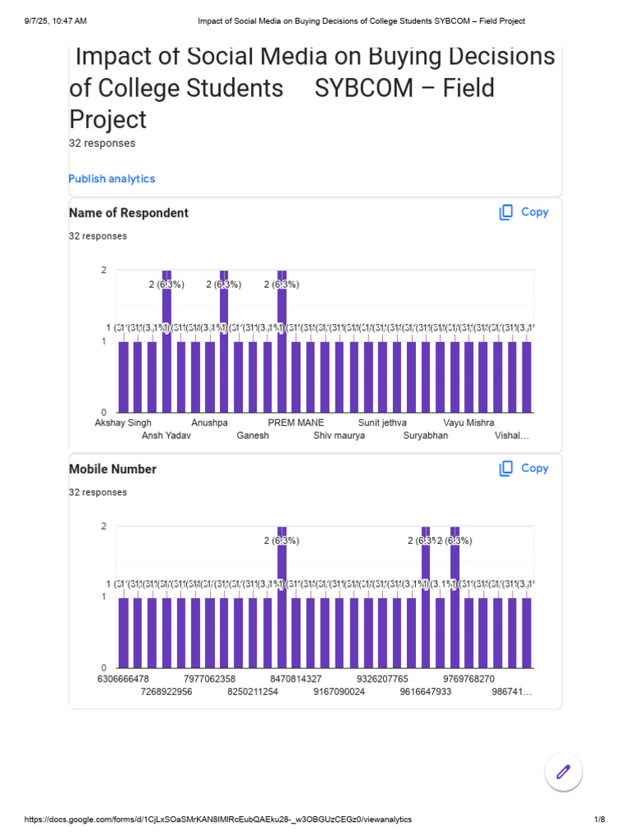Click the tall bar above PREM MANE
The image size is (630, 840).
[282, 345]
